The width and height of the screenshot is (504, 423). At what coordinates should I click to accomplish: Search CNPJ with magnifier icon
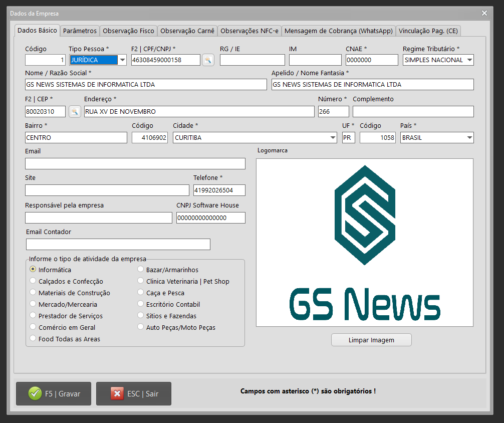[208, 60]
